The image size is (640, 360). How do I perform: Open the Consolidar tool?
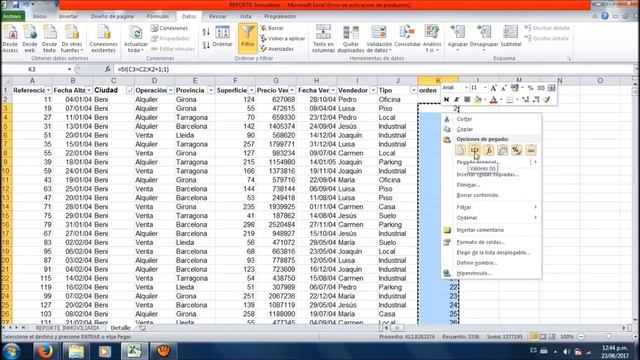[407, 36]
